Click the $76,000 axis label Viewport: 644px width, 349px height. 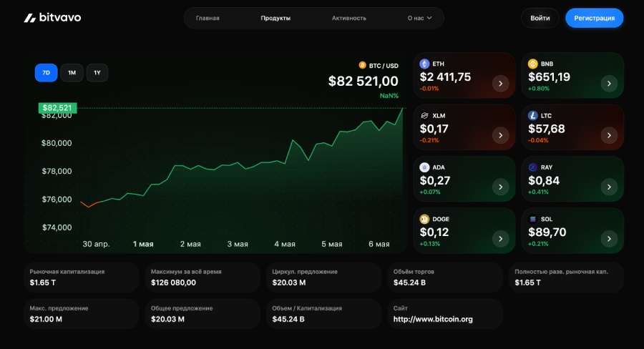[x=57, y=199]
